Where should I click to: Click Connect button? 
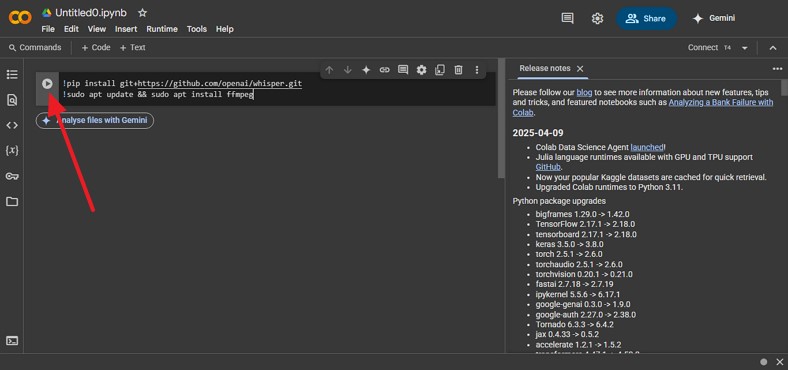[x=703, y=48]
